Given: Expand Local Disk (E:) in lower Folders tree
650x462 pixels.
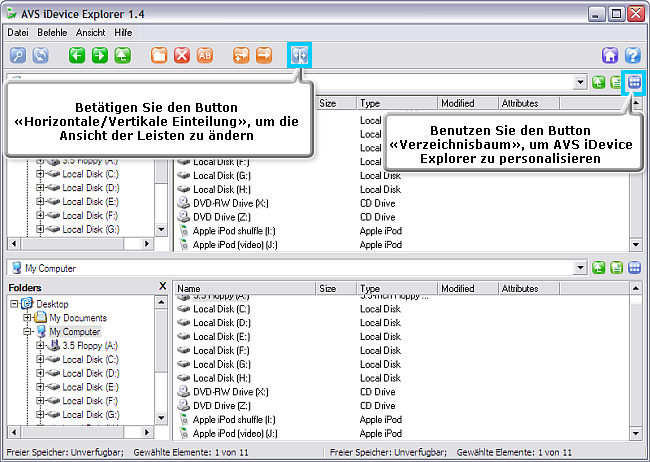Looking at the screenshot, I should [x=40, y=387].
